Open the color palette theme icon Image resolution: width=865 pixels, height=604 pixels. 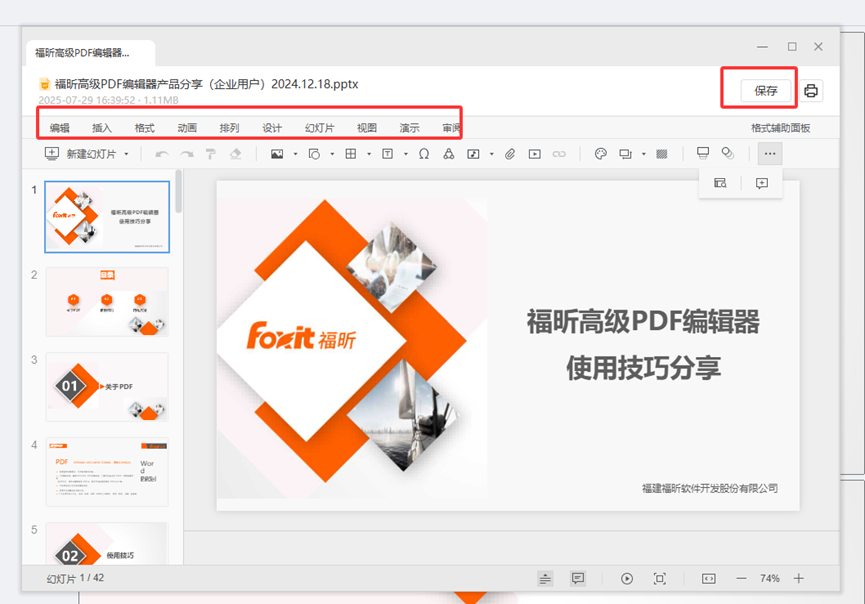[601, 154]
